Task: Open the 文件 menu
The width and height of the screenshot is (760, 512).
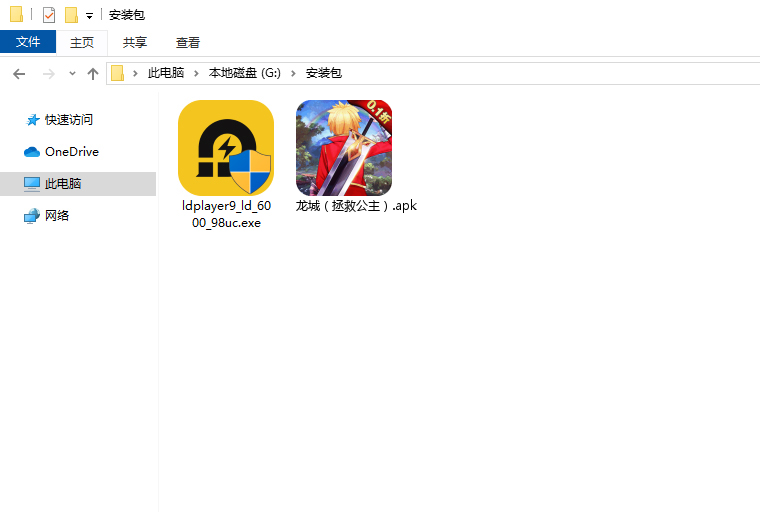Action: coord(28,42)
